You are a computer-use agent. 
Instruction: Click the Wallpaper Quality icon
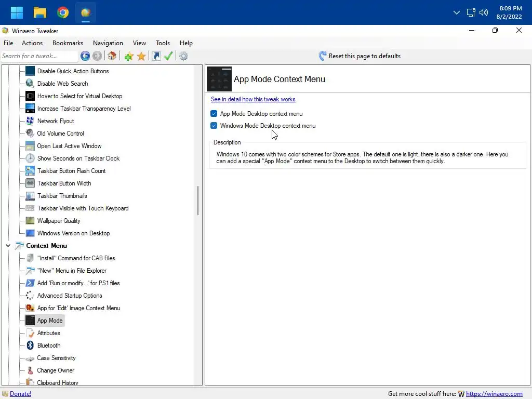click(x=30, y=221)
